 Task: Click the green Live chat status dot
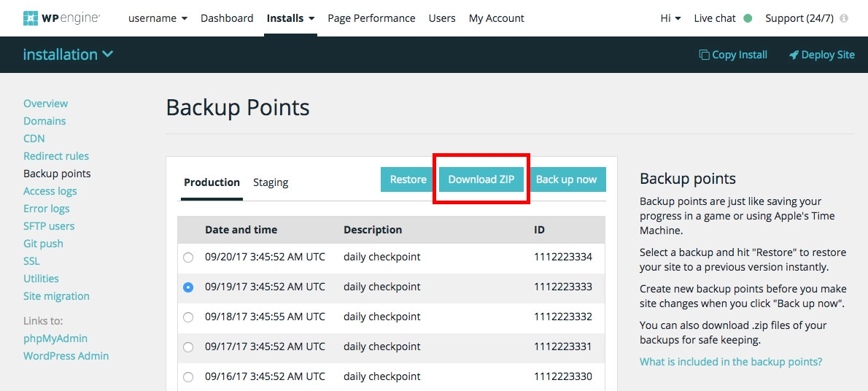748,18
